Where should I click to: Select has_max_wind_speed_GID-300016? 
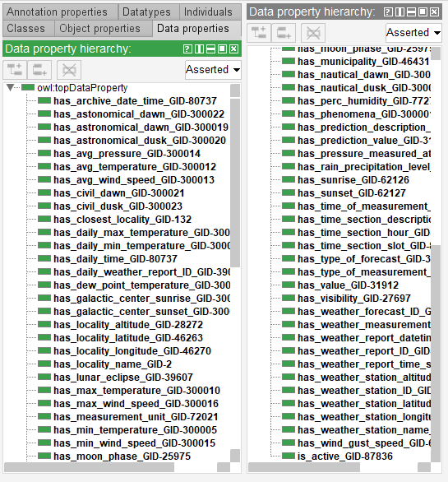coord(136,403)
